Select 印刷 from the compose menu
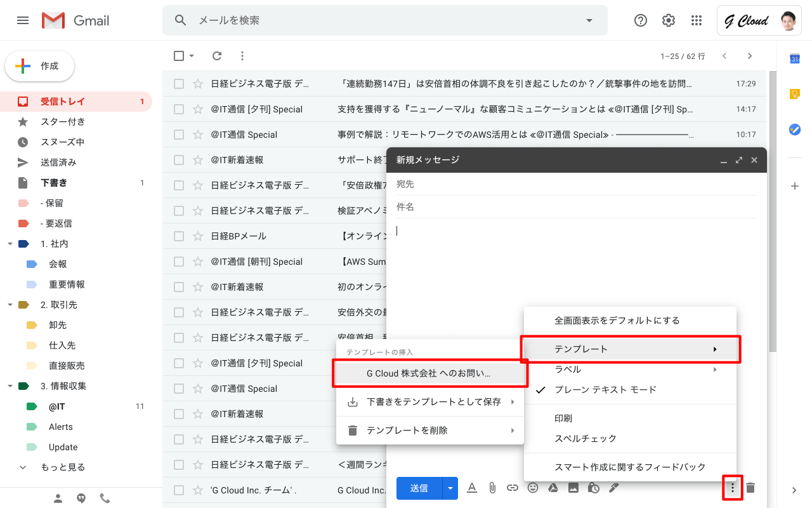This screenshot has width=812, height=508. tap(630, 418)
